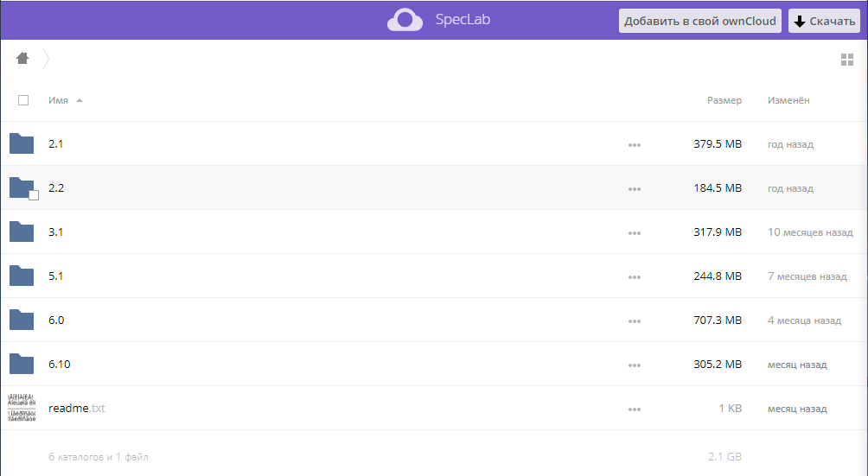The height and width of the screenshot is (476, 868).
Task: Open actions menu for folder 2.2
Action: click(x=635, y=189)
